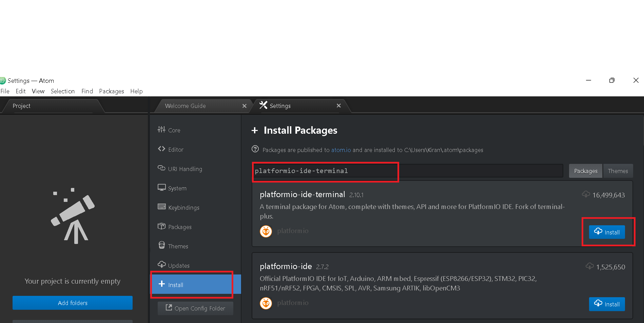
Task: Toggle search to Packages
Action: pyautogui.click(x=586, y=171)
